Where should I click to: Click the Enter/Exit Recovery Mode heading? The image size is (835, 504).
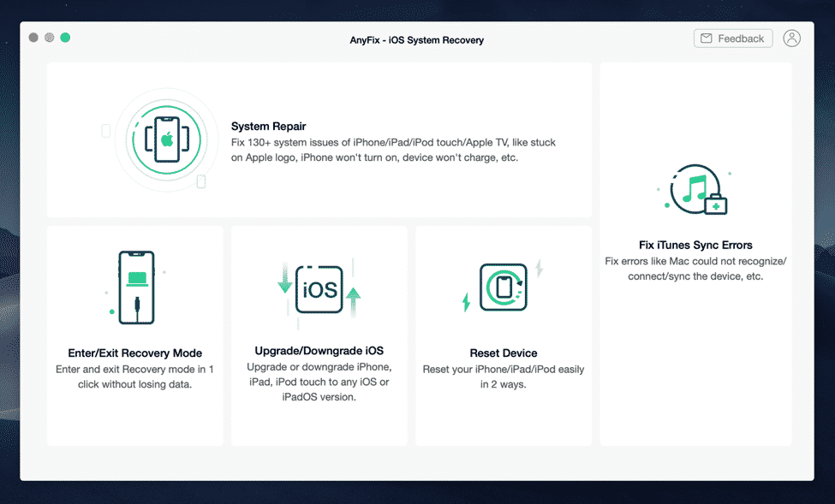[134, 353]
